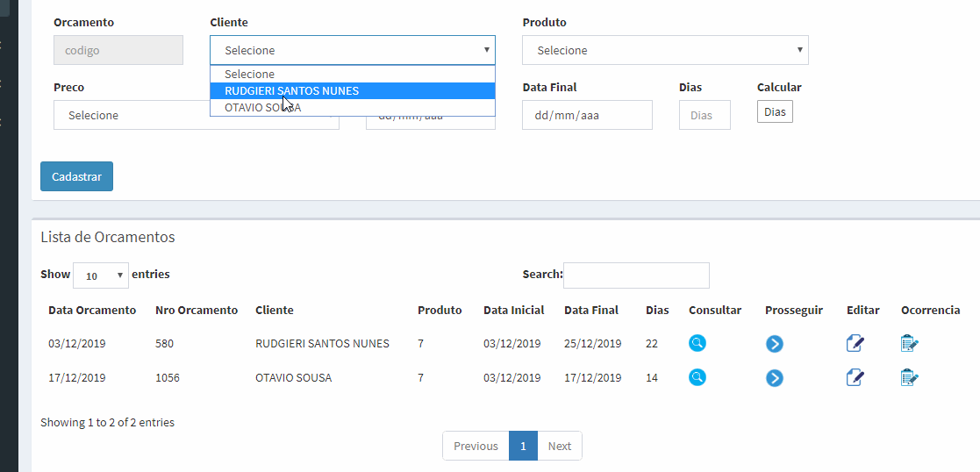Viewport: 980px width, 472px height.
Task: Open the Preco Selecione dropdown
Action: [x=197, y=115]
